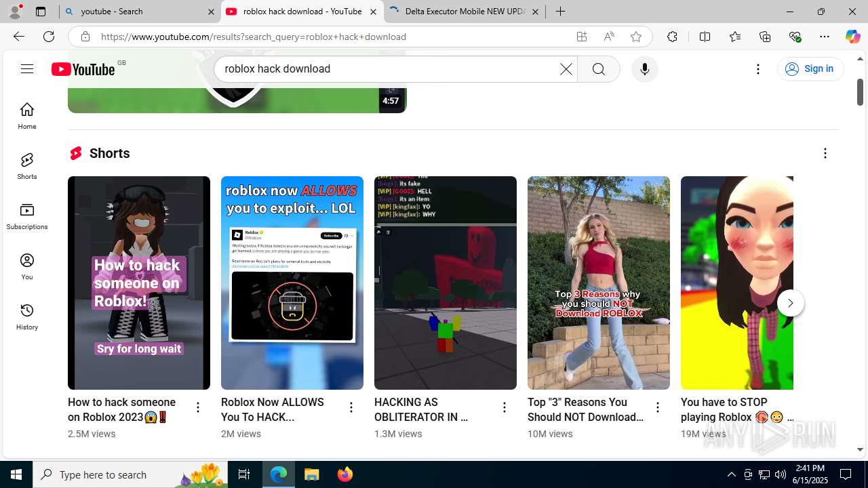Click Sign in button

(810, 68)
